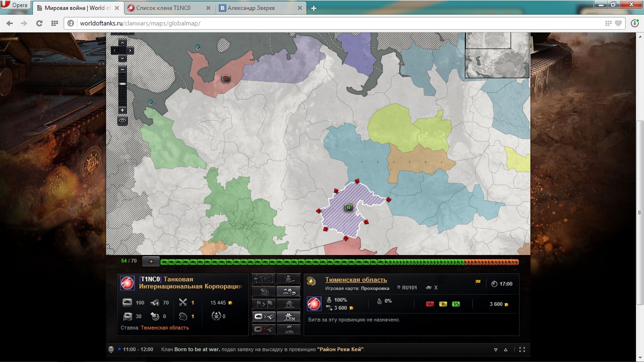Reload the current page
The image size is (644, 362).
(x=39, y=23)
